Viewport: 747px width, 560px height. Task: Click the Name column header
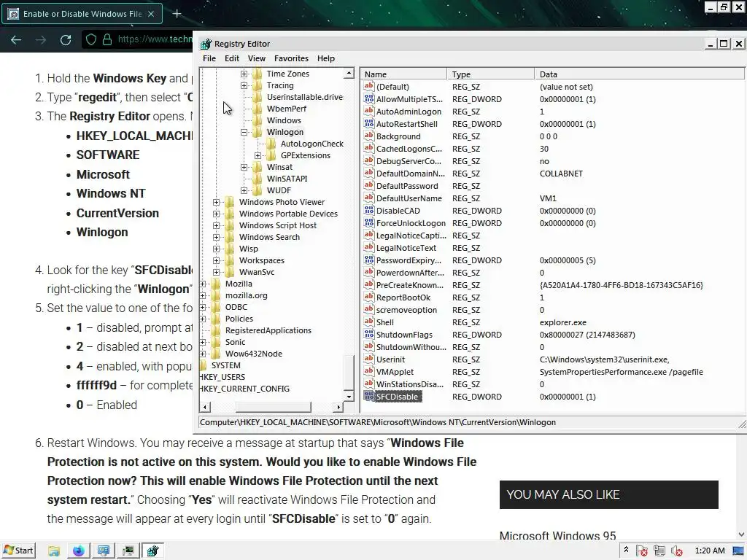click(x=403, y=74)
